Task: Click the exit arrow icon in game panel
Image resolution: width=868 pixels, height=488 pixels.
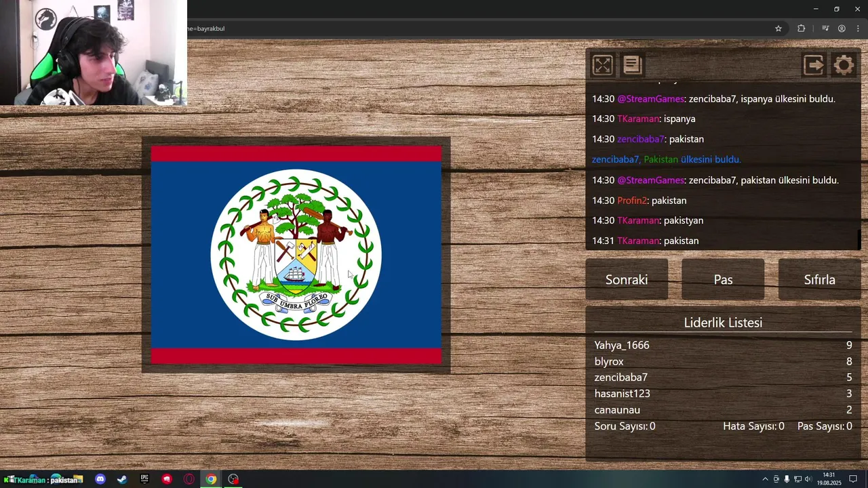Action: [814, 65]
